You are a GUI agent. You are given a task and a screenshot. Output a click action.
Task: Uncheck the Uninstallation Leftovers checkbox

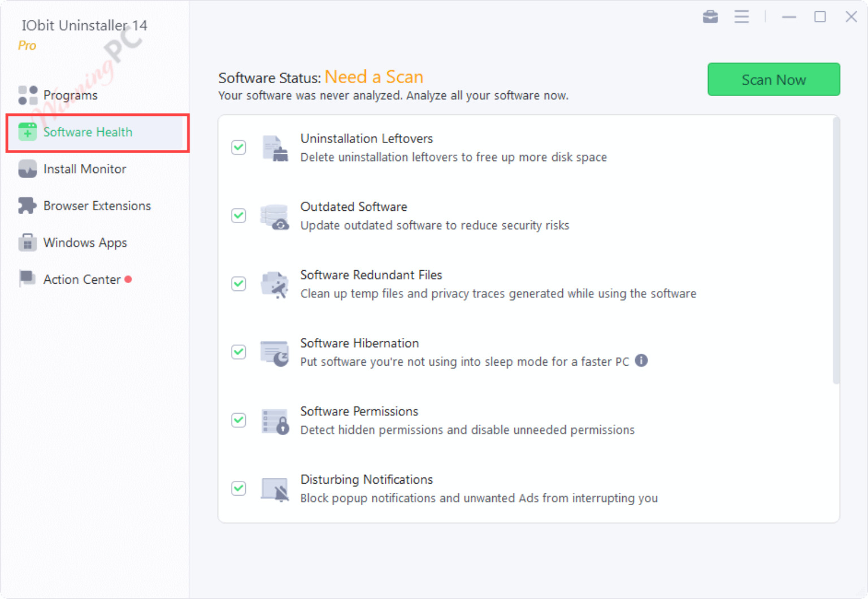pos(238,147)
